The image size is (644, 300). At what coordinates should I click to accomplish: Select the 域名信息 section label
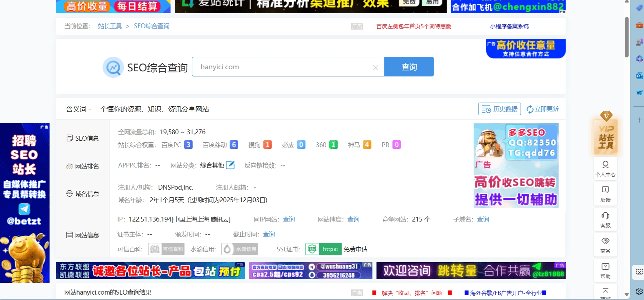(x=83, y=194)
